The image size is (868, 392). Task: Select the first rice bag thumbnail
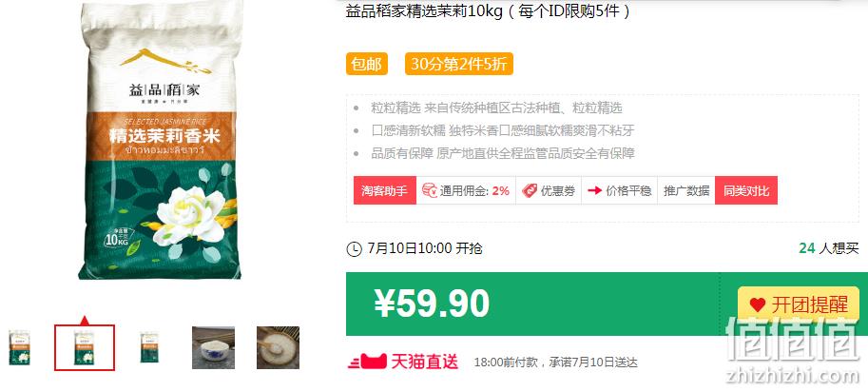[19, 347]
